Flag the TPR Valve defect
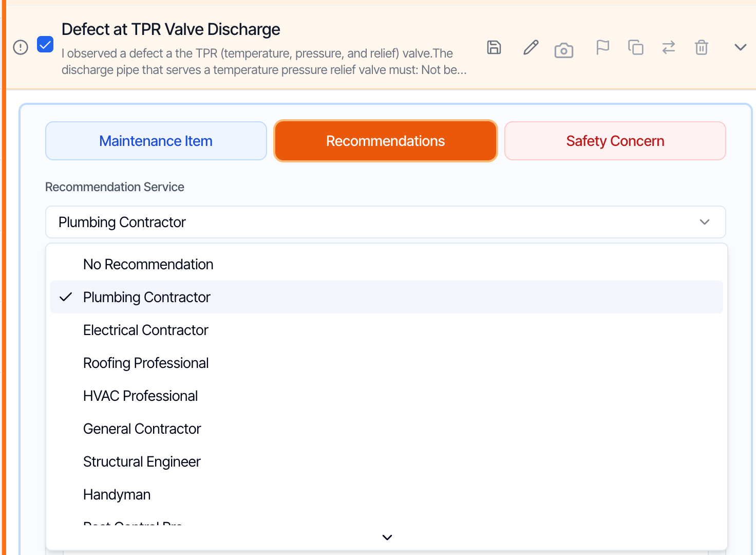756x555 pixels. click(602, 47)
